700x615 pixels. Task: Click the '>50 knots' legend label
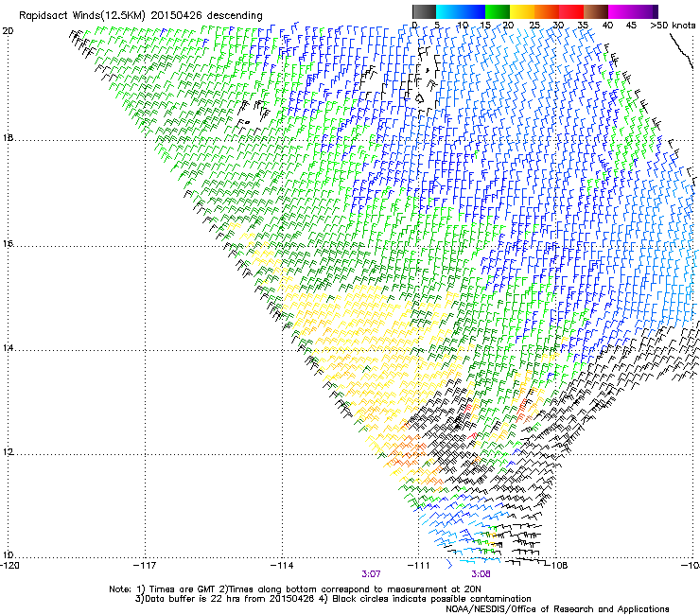pos(674,25)
